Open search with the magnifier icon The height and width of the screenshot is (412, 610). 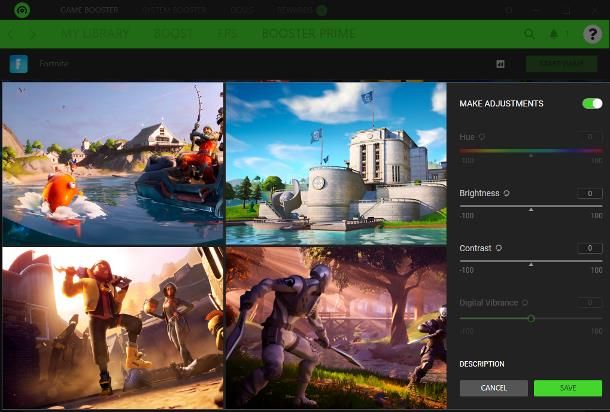point(529,34)
